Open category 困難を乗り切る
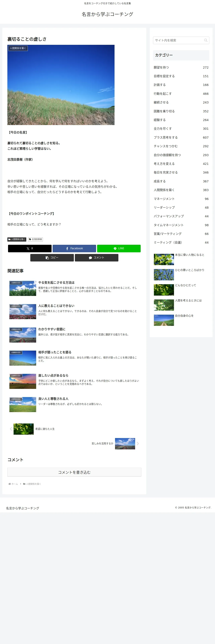Screen dimensions: 215x644 pos(181,111)
